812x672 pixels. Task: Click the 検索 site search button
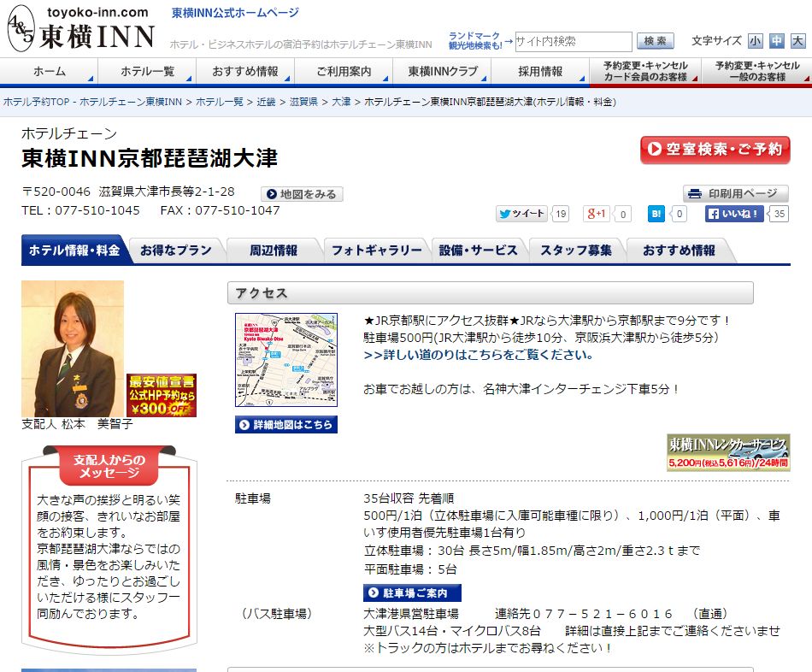click(655, 41)
